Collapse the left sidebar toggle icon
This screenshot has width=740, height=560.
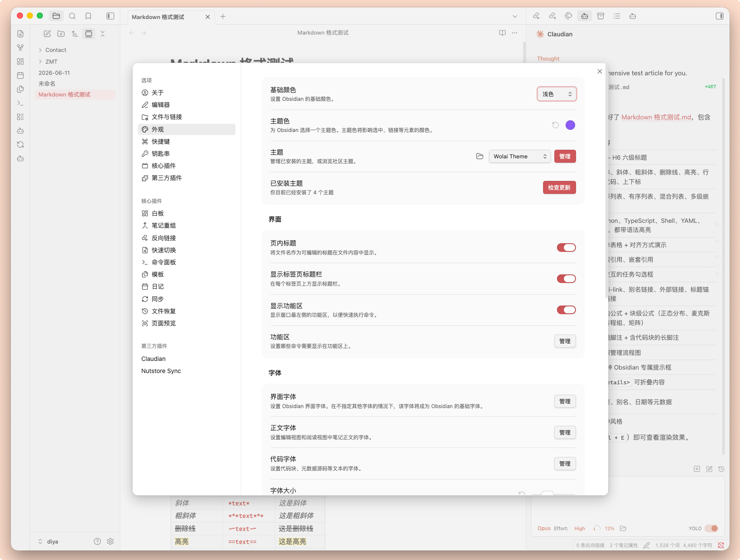(110, 16)
